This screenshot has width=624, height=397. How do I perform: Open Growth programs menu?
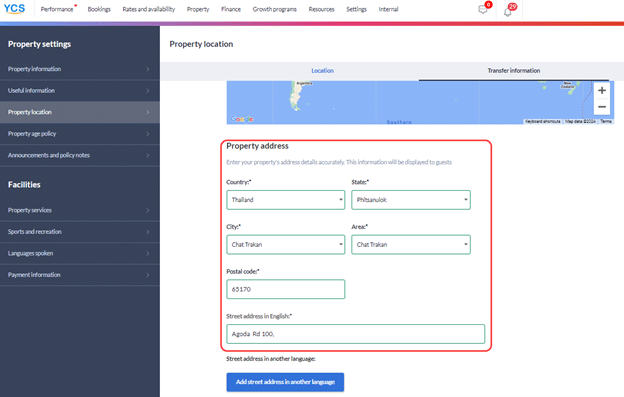(x=275, y=9)
